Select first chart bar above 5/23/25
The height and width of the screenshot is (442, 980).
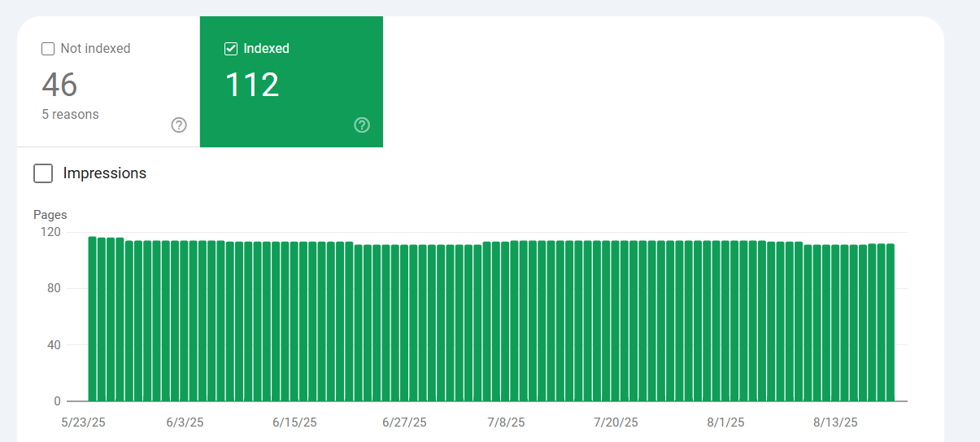92,319
